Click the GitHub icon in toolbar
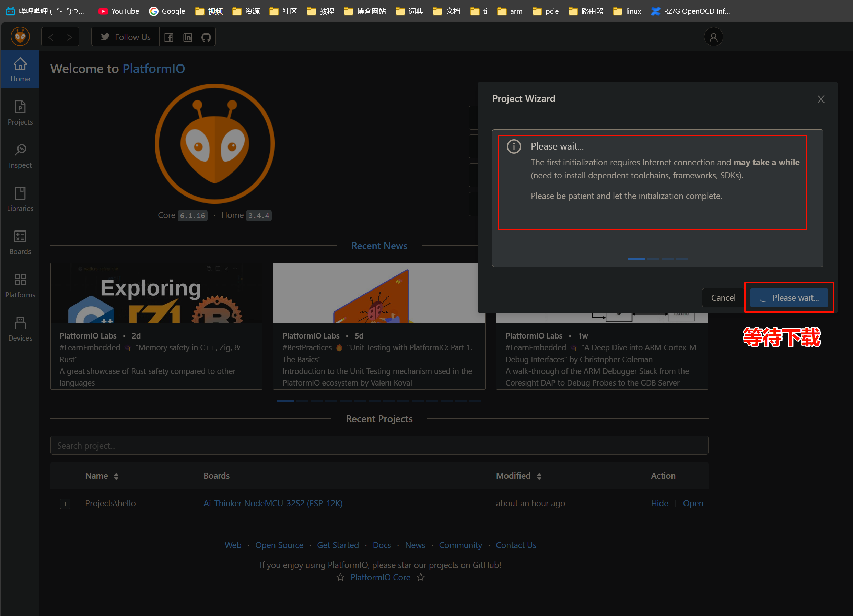Viewport: 853px width, 616px height. click(x=206, y=37)
